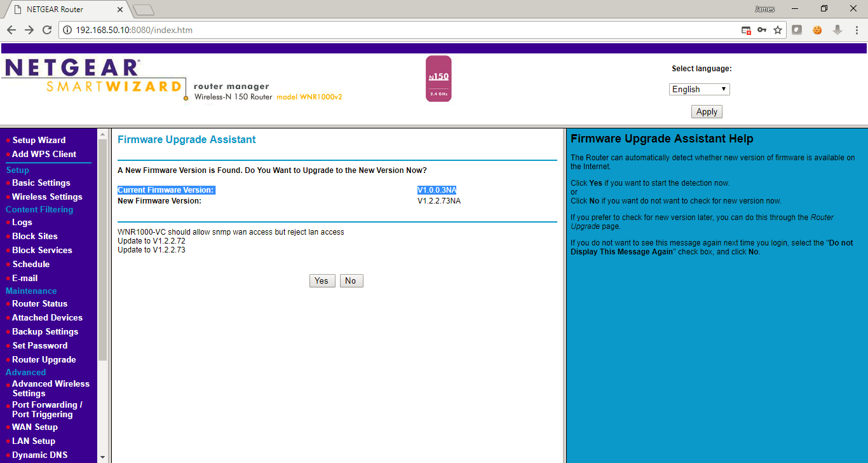Click the V1.0.0.3NA version value

click(437, 190)
